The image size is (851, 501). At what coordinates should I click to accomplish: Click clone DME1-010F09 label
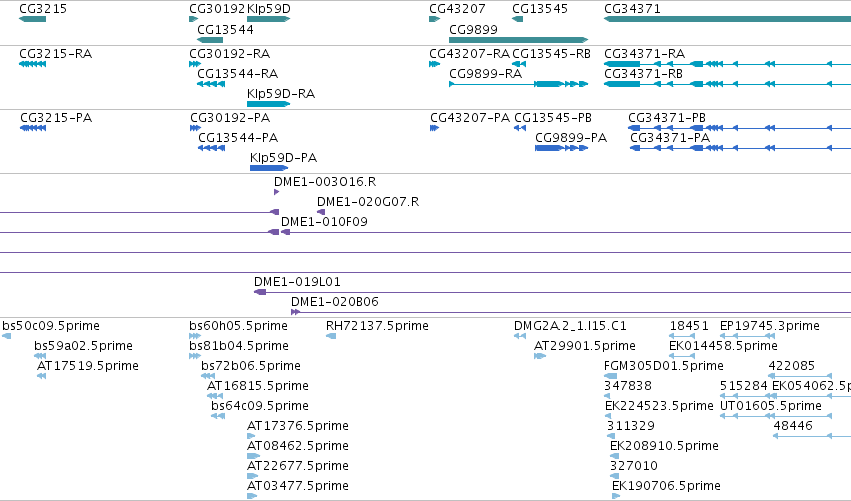click(324, 222)
